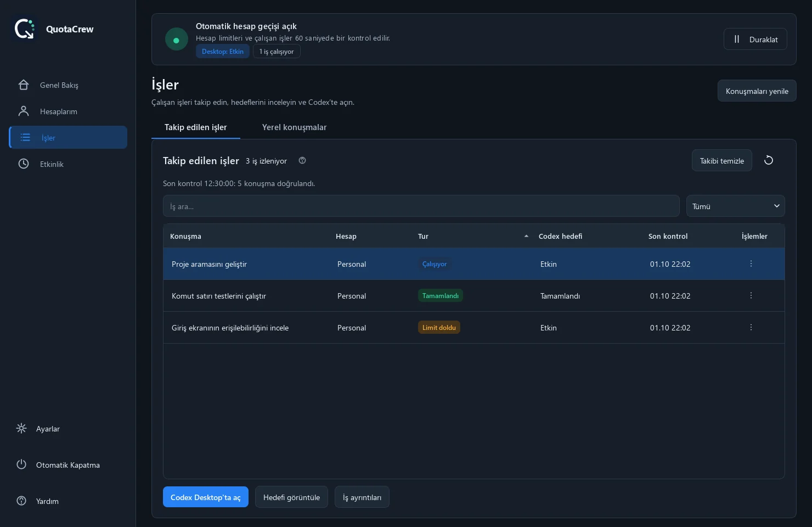Focus the İş ara search field
812x527 pixels.
pos(421,206)
